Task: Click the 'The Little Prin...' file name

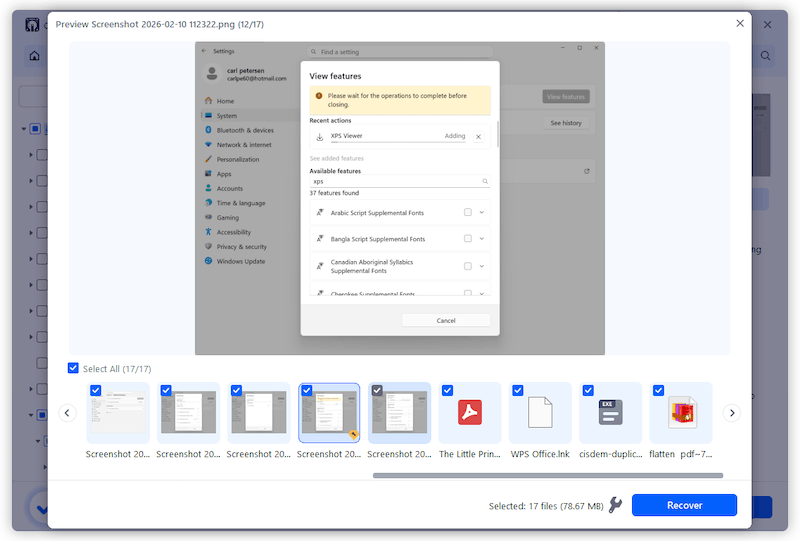Action: pos(470,454)
